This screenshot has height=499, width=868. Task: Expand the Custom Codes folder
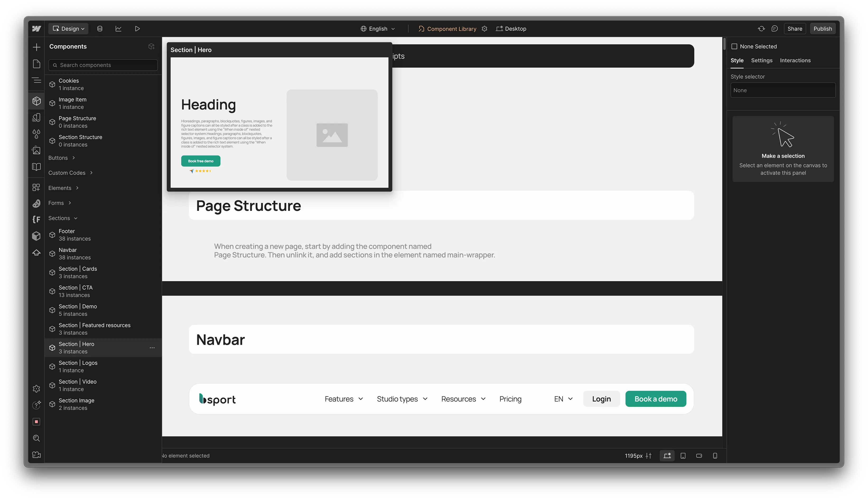pos(70,173)
